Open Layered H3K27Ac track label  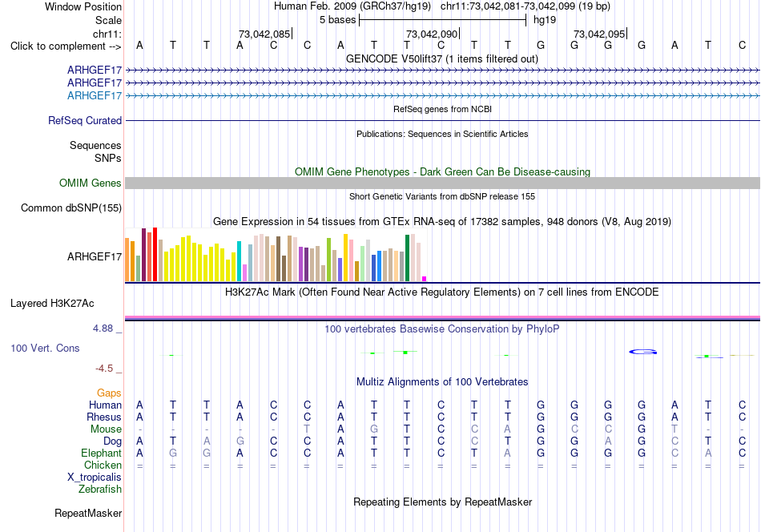point(52,304)
